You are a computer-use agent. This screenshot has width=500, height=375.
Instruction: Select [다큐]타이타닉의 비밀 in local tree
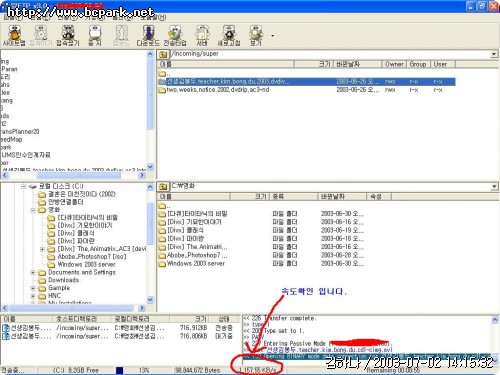point(88,218)
